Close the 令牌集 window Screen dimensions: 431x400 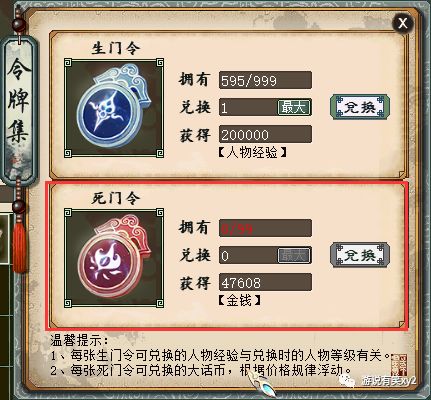tap(403, 23)
